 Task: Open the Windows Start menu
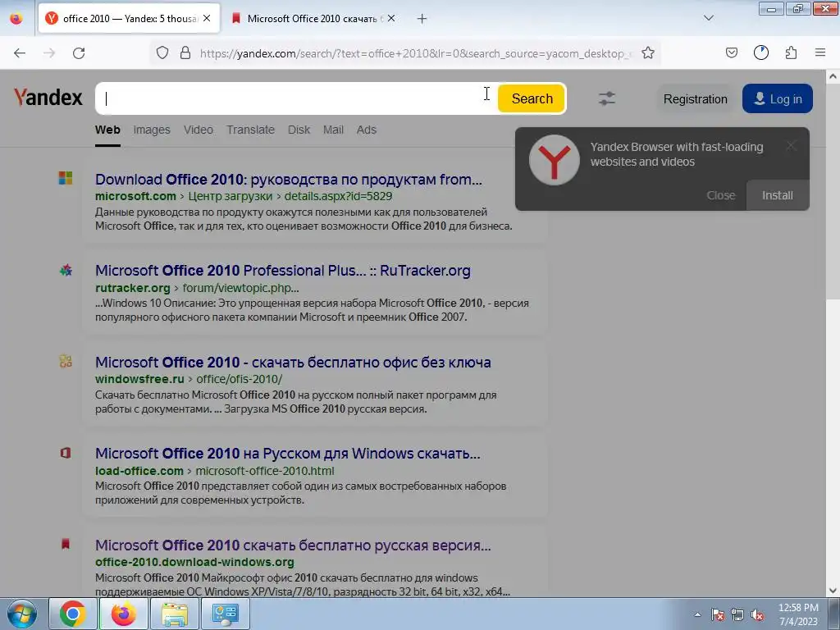22,614
